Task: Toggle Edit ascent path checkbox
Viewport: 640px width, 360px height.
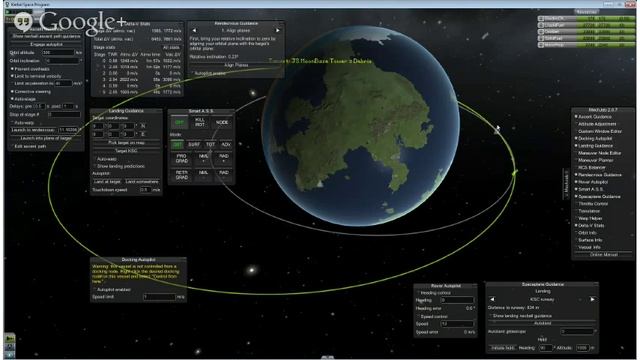Action: point(28,146)
